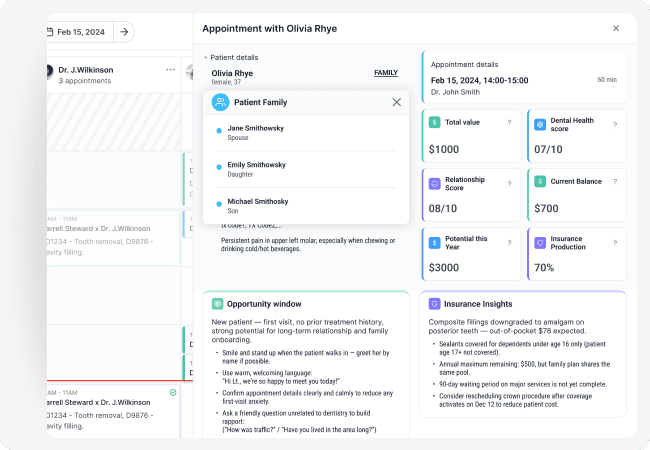
Task: Click the Potential this Year icon
Action: (x=434, y=242)
